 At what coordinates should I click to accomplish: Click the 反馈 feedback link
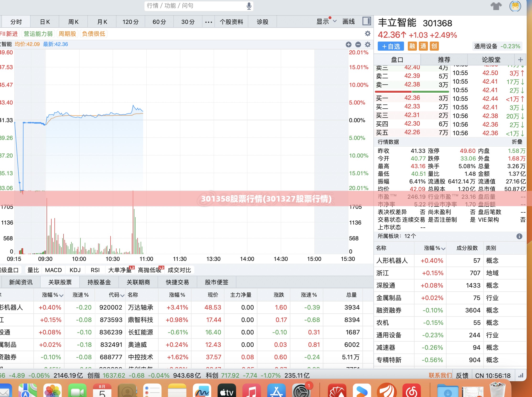[x=462, y=375]
